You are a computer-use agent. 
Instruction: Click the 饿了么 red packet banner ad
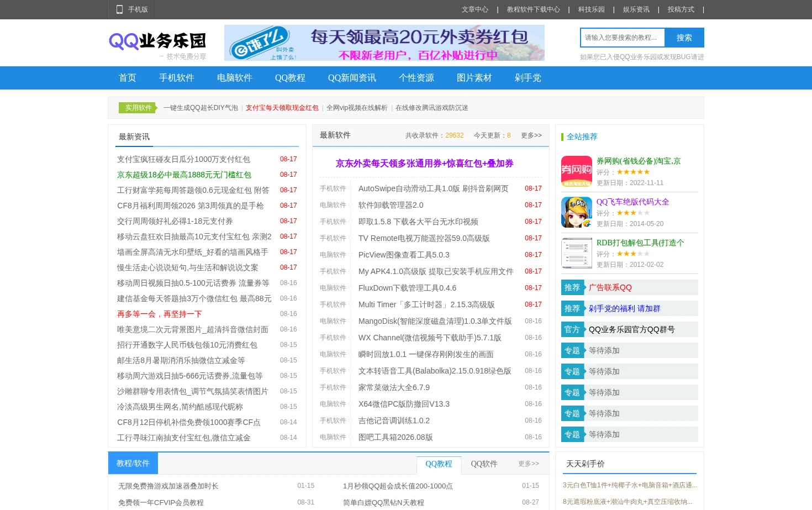384,43
